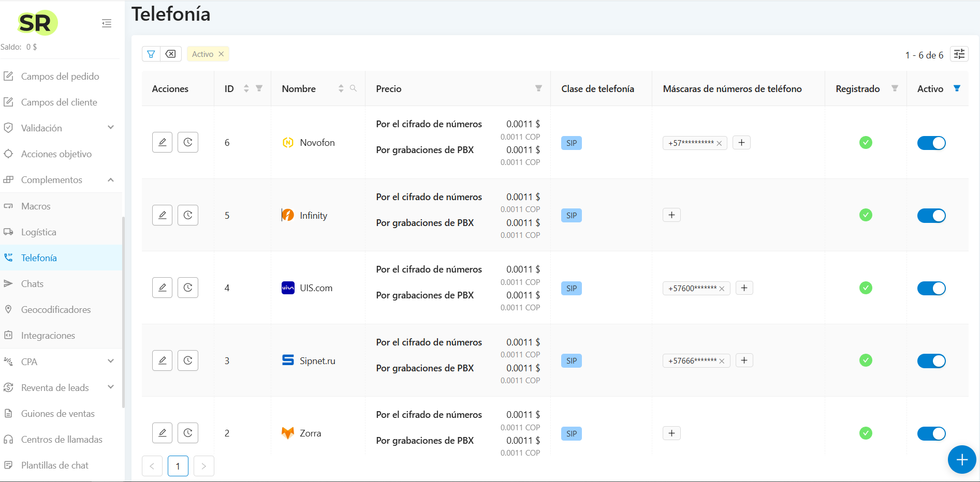Viewport: 980px width, 482px height.
Task: Open history clock icon for Infinity
Action: pyautogui.click(x=188, y=215)
